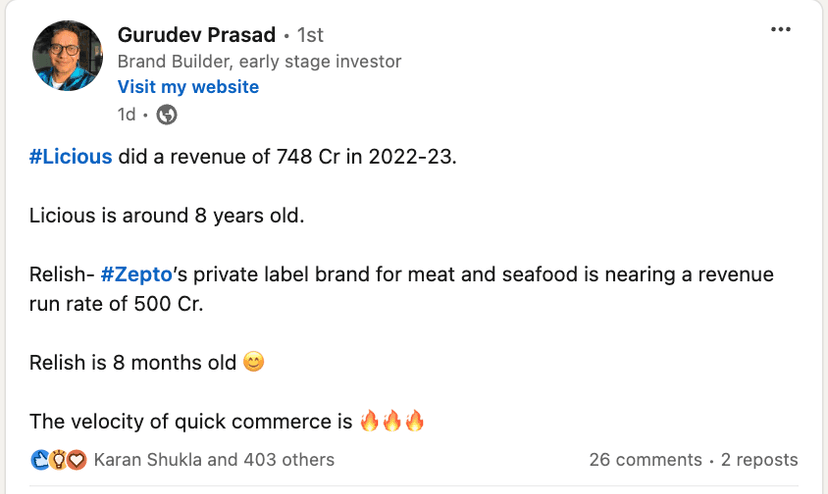Click the "1d" post timestamp
828x494 pixels.
pyautogui.click(x=126, y=114)
